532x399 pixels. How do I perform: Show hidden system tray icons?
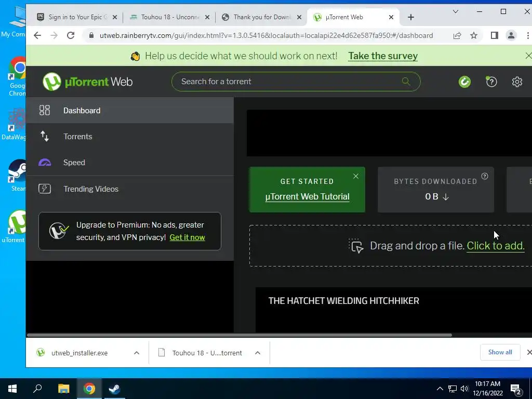click(440, 389)
